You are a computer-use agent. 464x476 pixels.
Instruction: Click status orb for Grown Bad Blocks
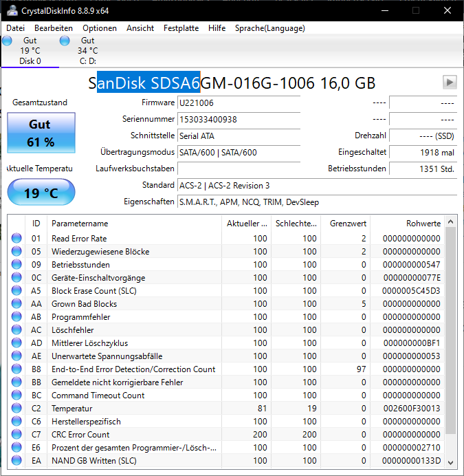coord(16,303)
